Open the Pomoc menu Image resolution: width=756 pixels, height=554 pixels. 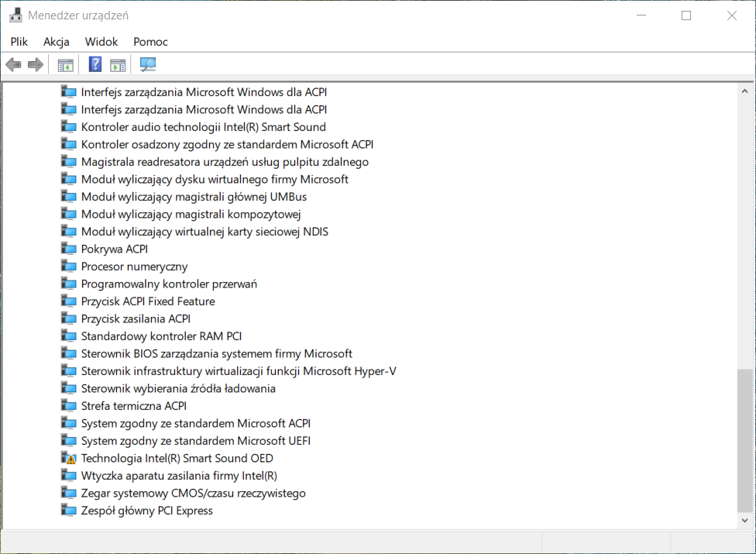point(150,42)
